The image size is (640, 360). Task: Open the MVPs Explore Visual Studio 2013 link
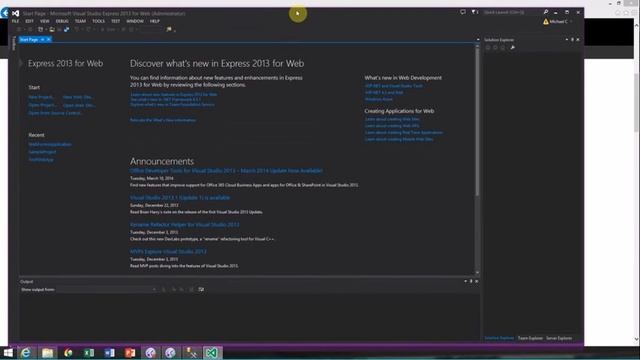click(x=169, y=251)
